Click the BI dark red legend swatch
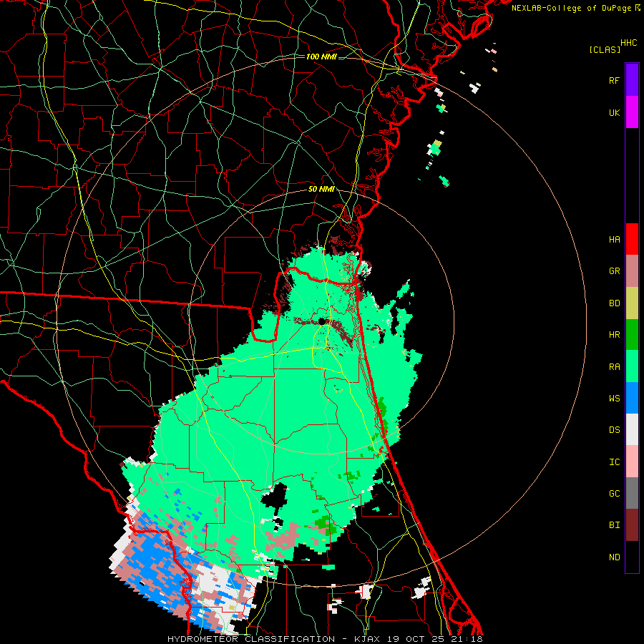 tap(632, 525)
